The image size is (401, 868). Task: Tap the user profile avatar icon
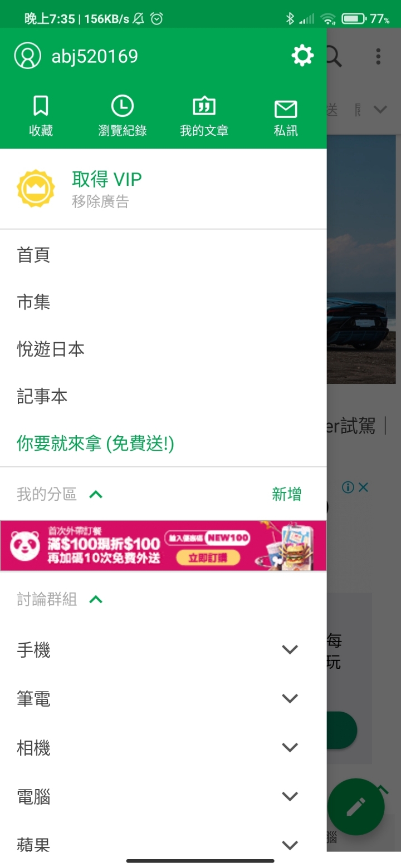[27, 56]
